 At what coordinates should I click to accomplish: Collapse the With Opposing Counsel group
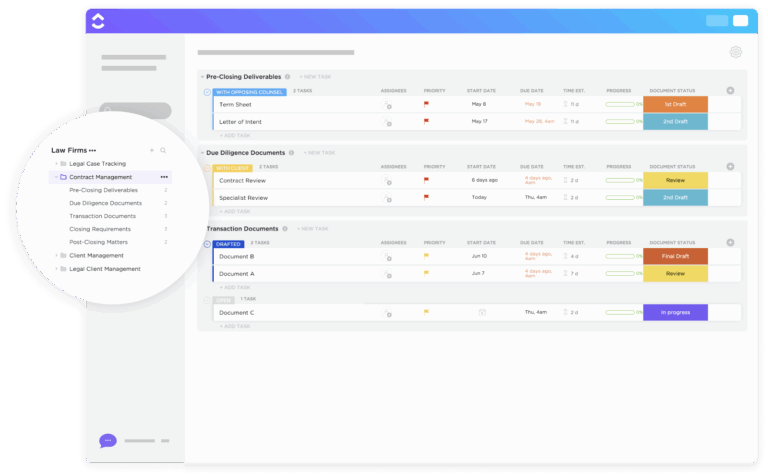207,92
